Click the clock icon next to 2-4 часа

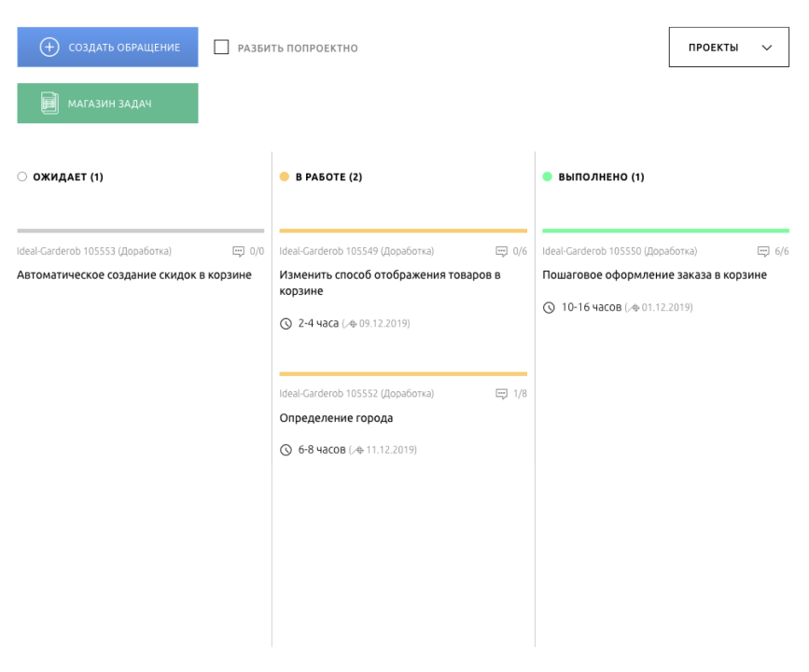click(286, 324)
